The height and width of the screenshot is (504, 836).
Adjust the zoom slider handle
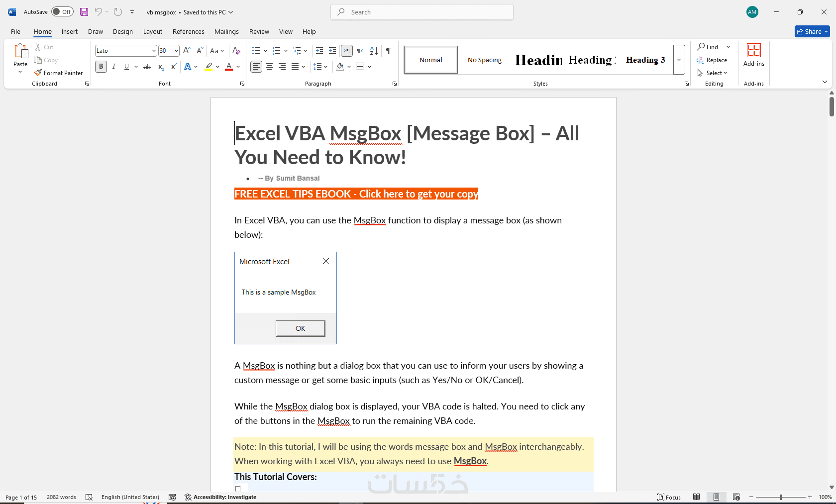(x=781, y=497)
